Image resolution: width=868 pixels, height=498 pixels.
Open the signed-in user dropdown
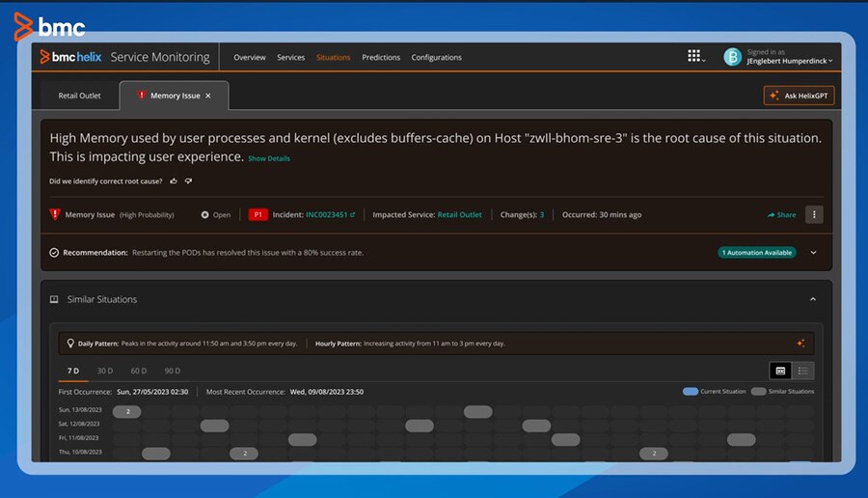pyautogui.click(x=790, y=62)
